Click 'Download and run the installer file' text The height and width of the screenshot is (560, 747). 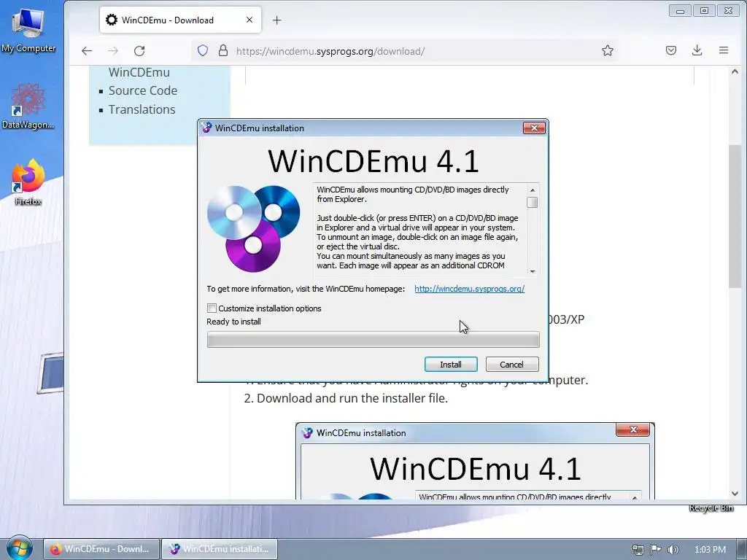click(352, 398)
